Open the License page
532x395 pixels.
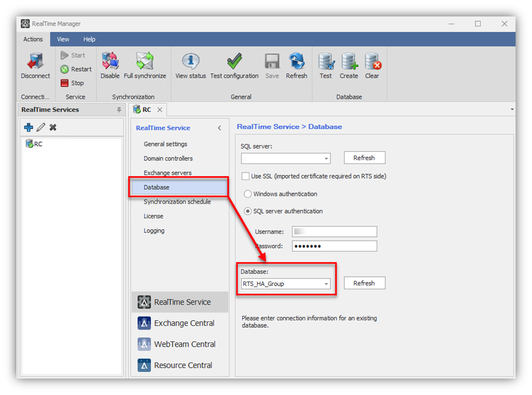pos(153,216)
